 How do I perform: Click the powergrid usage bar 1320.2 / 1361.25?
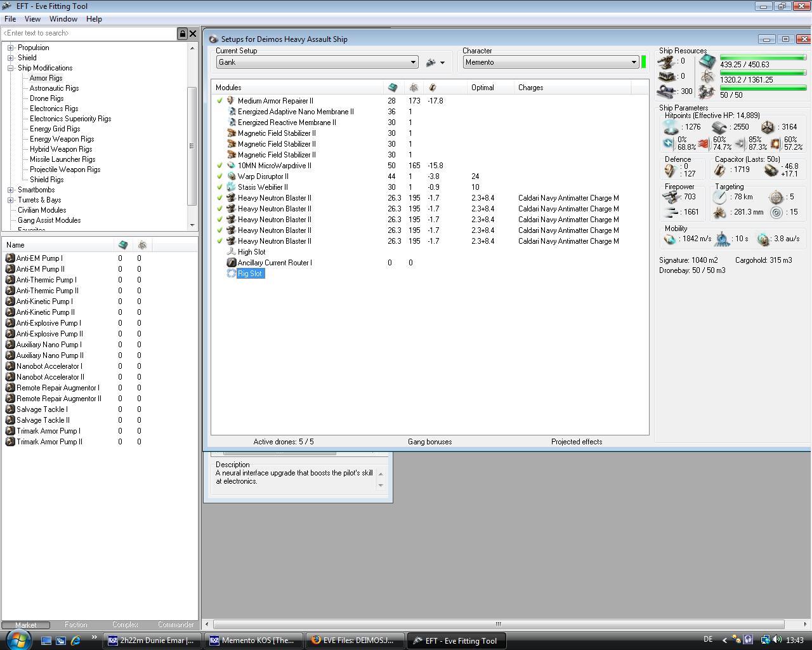[763, 73]
